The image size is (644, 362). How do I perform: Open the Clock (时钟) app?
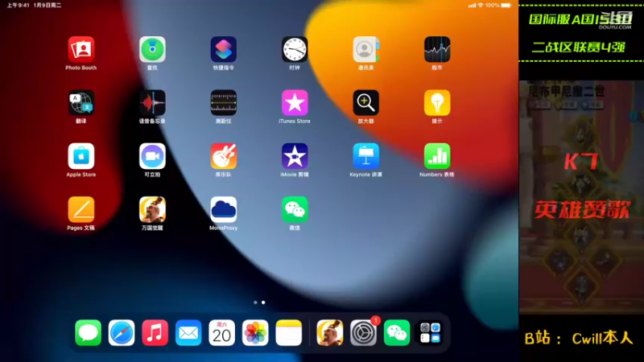(295, 49)
